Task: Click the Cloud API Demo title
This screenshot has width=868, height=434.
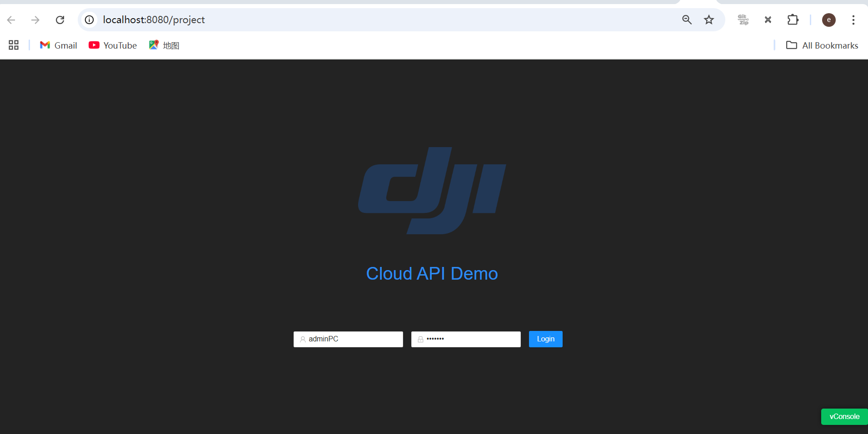Action: pyautogui.click(x=432, y=274)
